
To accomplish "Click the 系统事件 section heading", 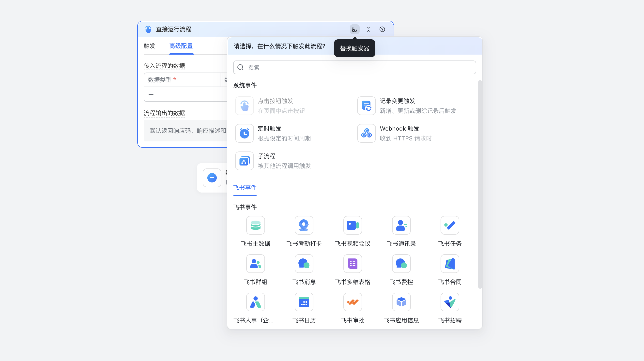I will point(245,85).
